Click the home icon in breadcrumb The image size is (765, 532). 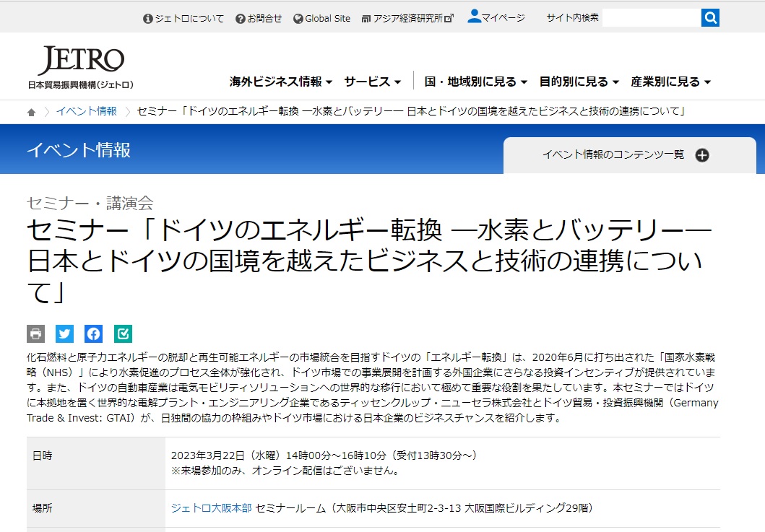31,112
